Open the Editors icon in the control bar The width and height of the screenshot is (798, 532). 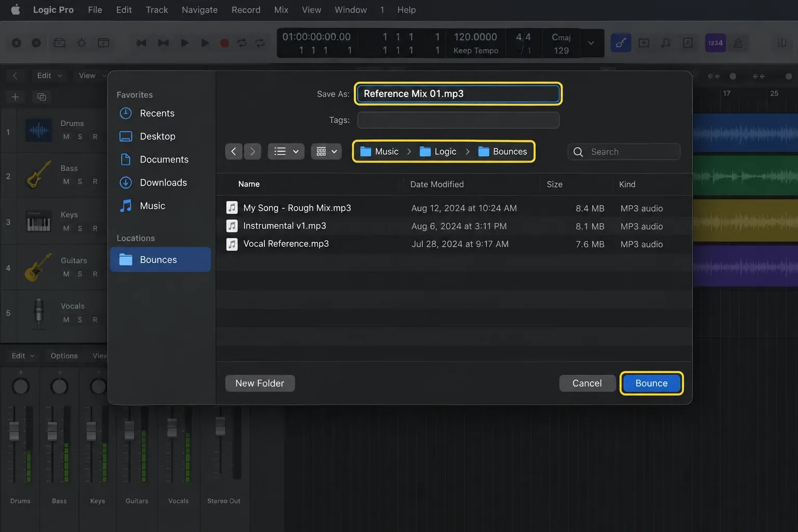(x=103, y=43)
